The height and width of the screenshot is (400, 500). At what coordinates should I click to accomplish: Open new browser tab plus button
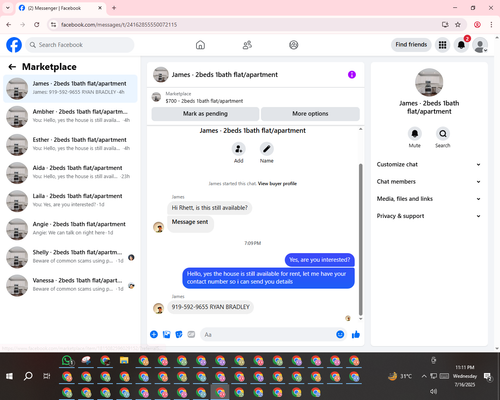114,8
